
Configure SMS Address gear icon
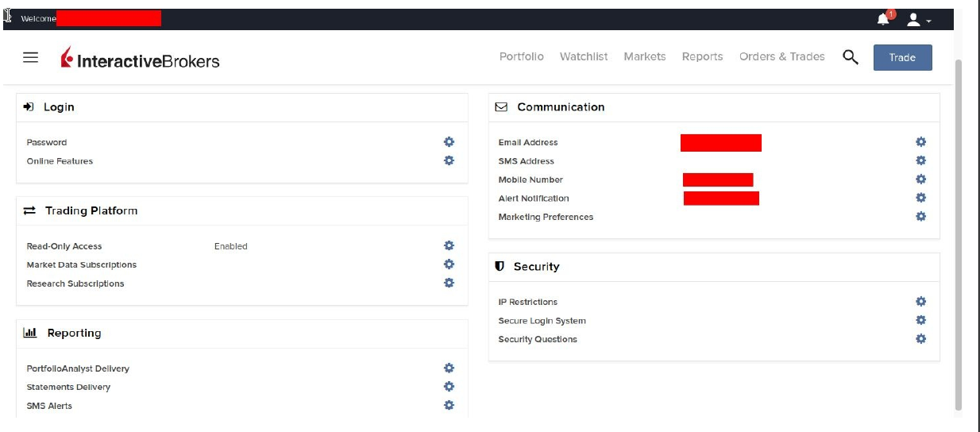tap(920, 160)
